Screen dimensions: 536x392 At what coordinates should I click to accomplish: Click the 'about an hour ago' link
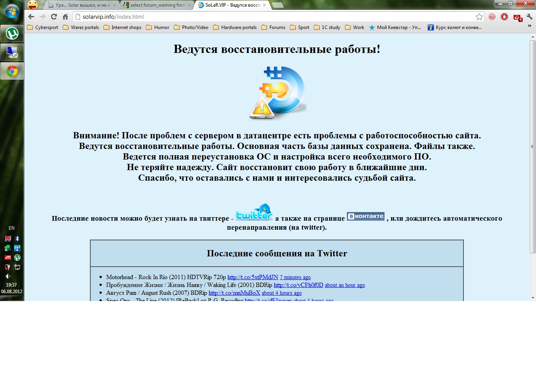click(345, 285)
